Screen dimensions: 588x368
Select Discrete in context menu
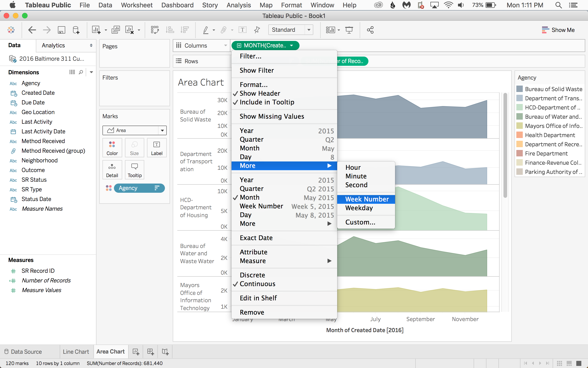(x=284, y=275)
